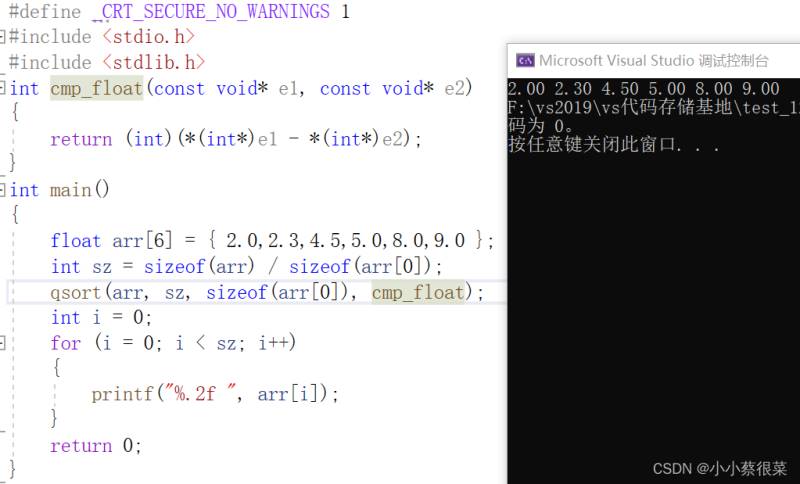Viewport: 800px width, 484px height.
Task: Click the cmp_float function name in definition
Action: (96, 88)
